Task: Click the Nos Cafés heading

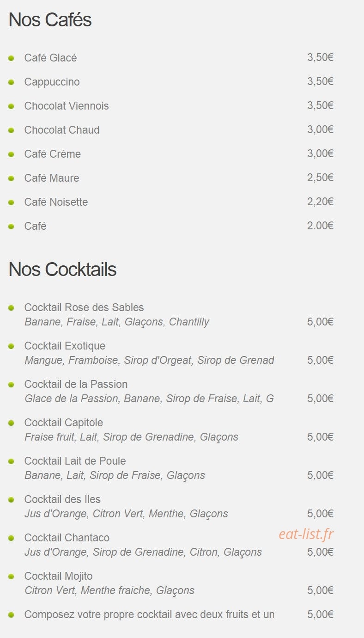Action: click(x=50, y=20)
